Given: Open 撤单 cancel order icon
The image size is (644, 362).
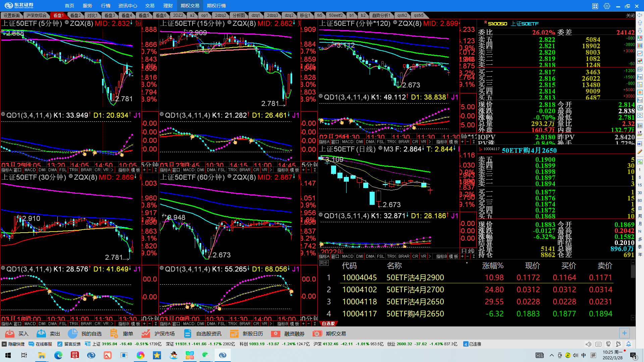Looking at the screenshot, I should (114, 334).
